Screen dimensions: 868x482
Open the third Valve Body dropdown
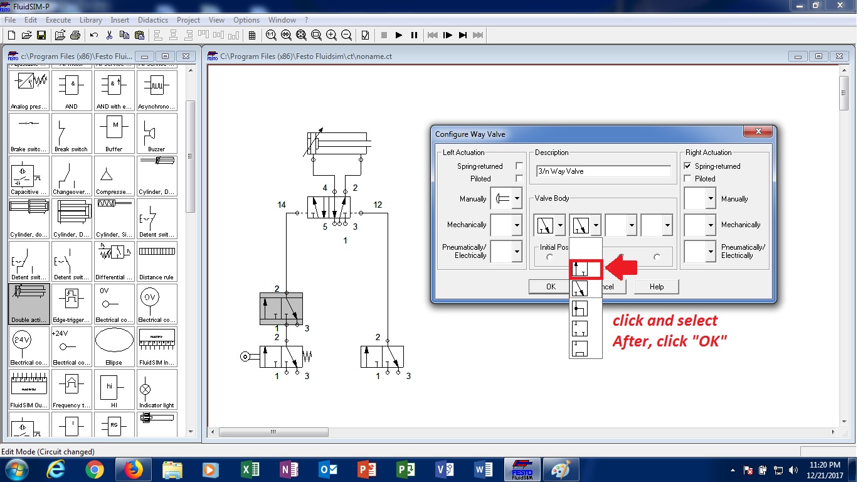coord(632,225)
